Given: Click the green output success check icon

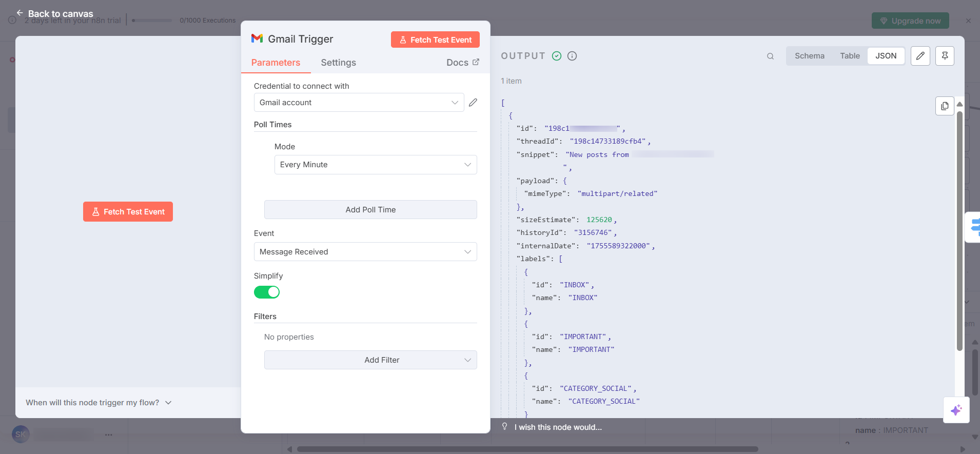Looking at the screenshot, I should 557,56.
